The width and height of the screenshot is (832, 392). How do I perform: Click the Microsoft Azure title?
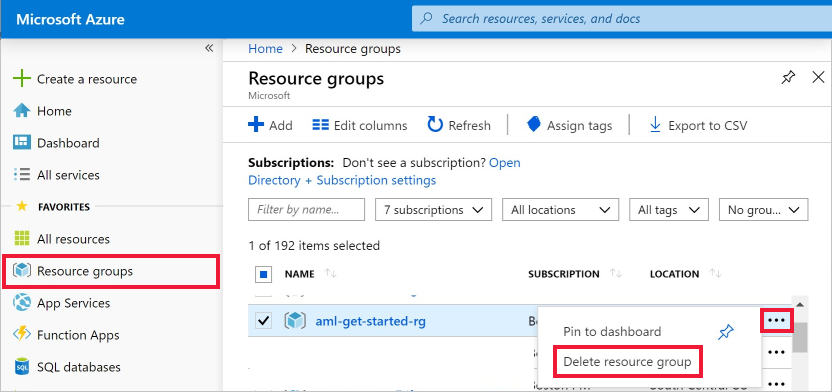[71, 20]
